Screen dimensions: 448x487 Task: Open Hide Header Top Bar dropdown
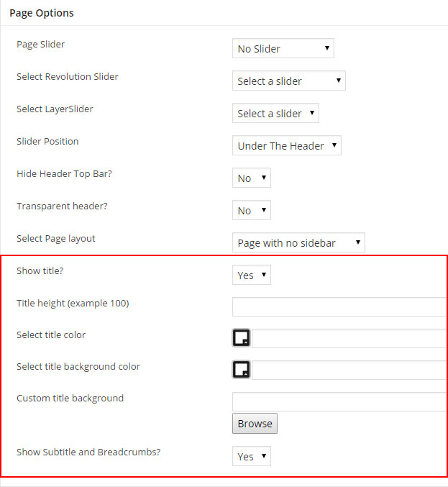click(x=251, y=178)
